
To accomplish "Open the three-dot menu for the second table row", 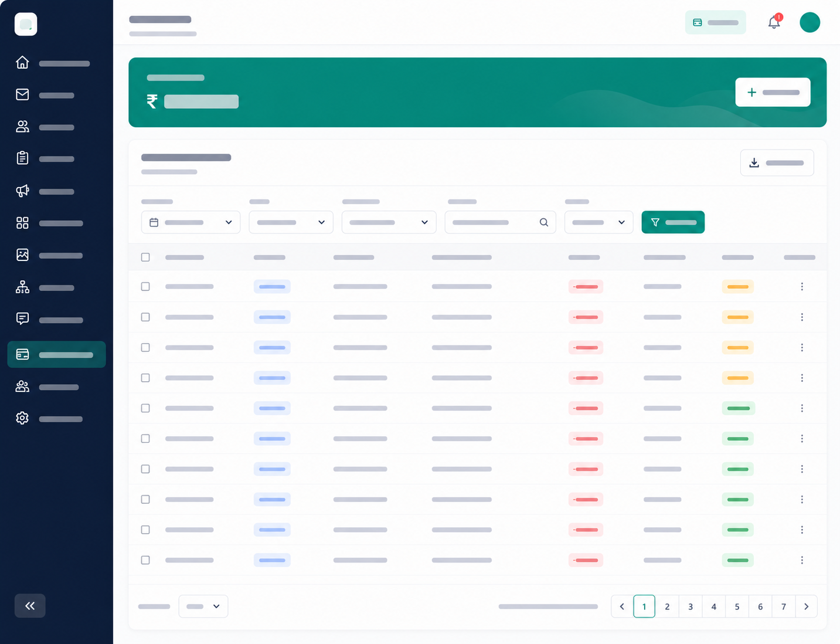I will [x=802, y=317].
